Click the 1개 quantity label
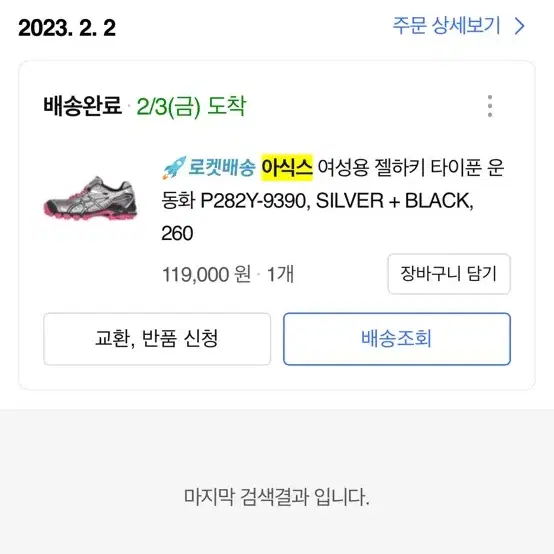The width and height of the screenshot is (554, 554). click(280, 274)
